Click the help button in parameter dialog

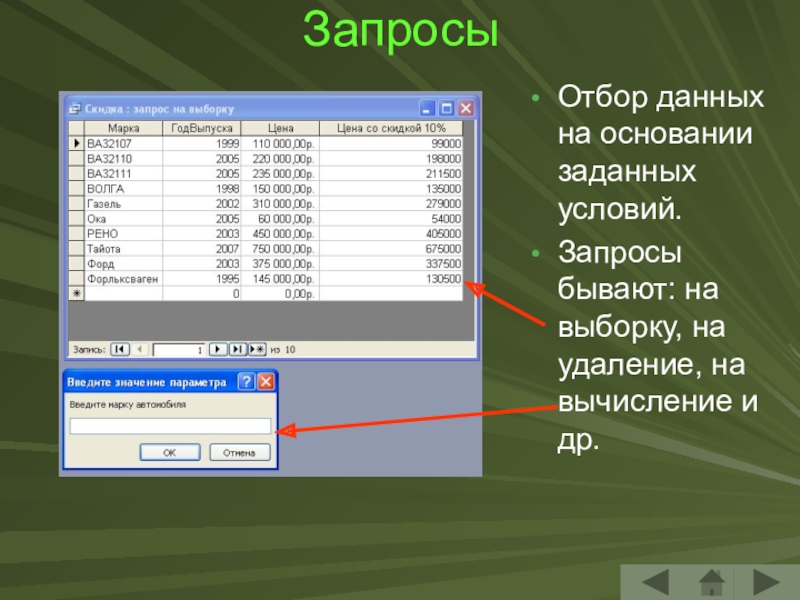click(x=246, y=382)
